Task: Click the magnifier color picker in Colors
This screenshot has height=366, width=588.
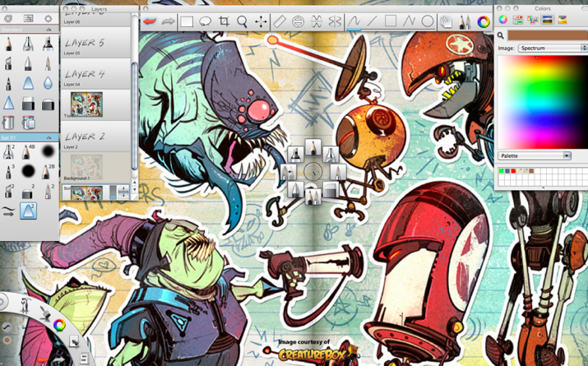Action: pyautogui.click(x=501, y=35)
